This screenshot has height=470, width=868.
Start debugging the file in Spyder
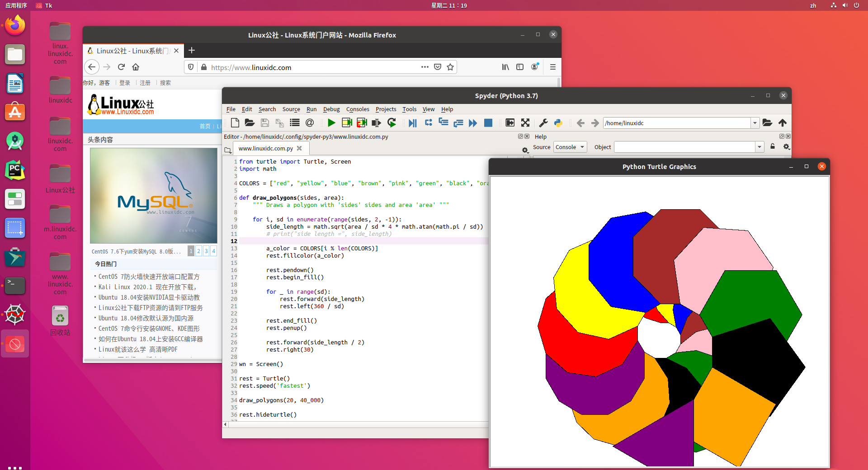(x=412, y=123)
